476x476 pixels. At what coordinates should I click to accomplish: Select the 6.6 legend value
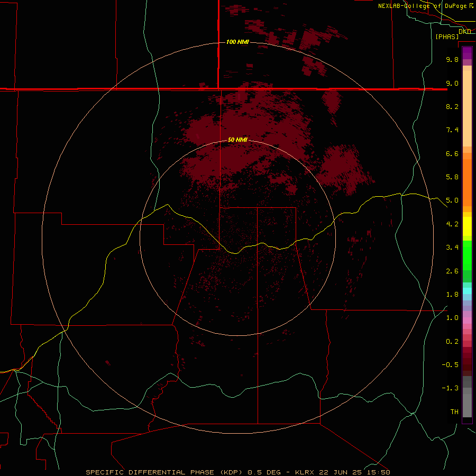click(x=452, y=153)
